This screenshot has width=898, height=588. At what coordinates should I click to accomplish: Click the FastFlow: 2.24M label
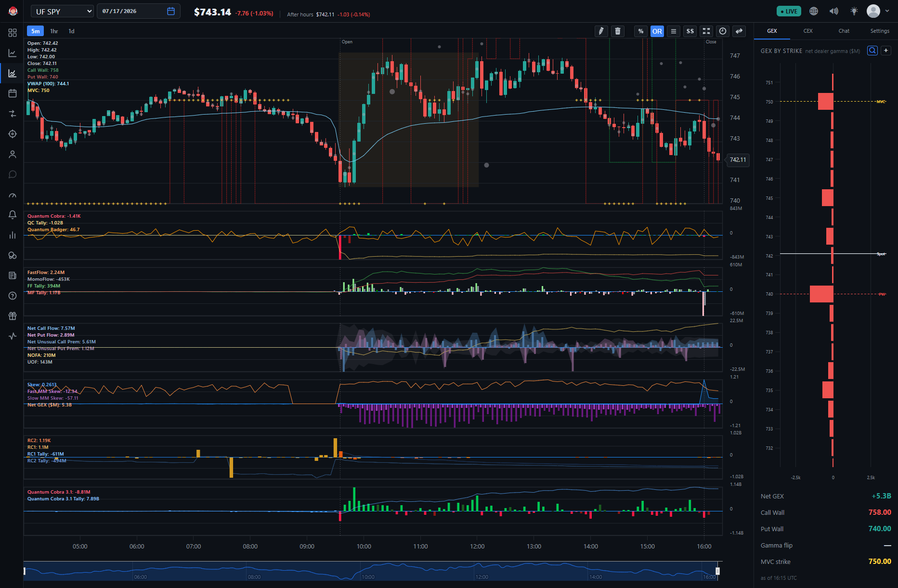click(46, 273)
